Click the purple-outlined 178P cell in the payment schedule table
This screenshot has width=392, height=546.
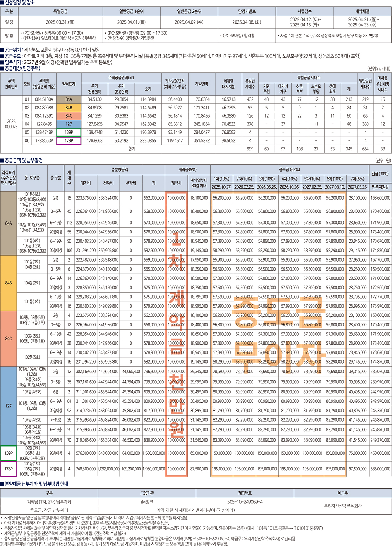pyautogui.click(x=9, y=469)
